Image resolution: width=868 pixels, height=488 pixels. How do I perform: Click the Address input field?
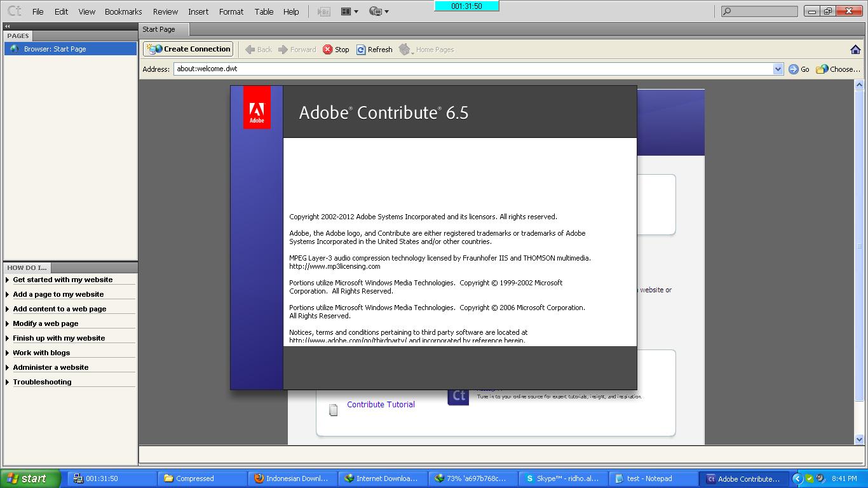coord(473,69)
